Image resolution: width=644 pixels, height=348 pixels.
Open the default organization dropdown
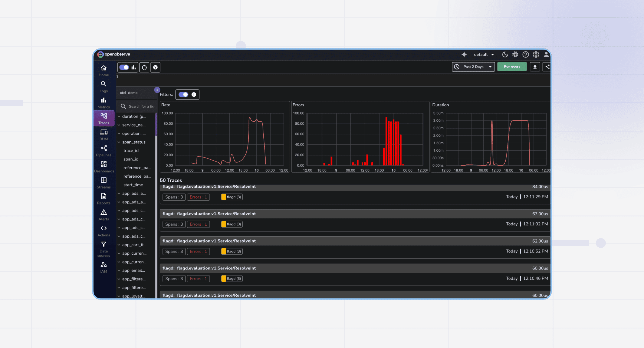483,54
